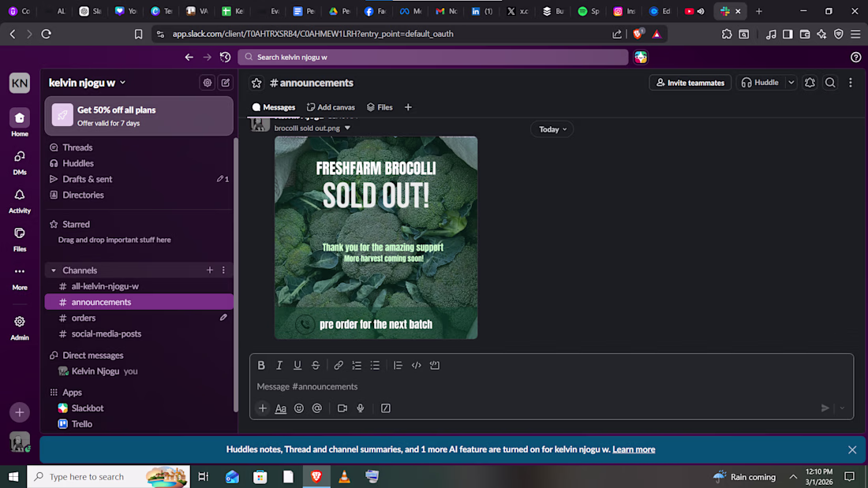This screenshot has width=868, height=488.
Task: Select the social-media-posts channel
Action: (x=139, y=333)
